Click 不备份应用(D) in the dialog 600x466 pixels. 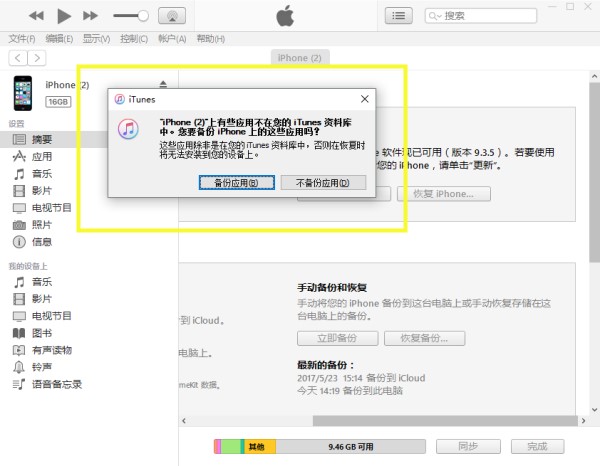click(323, 182)
